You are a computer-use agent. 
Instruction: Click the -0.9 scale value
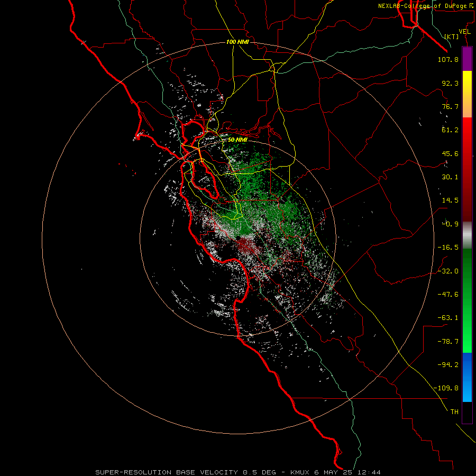[450, 224]
